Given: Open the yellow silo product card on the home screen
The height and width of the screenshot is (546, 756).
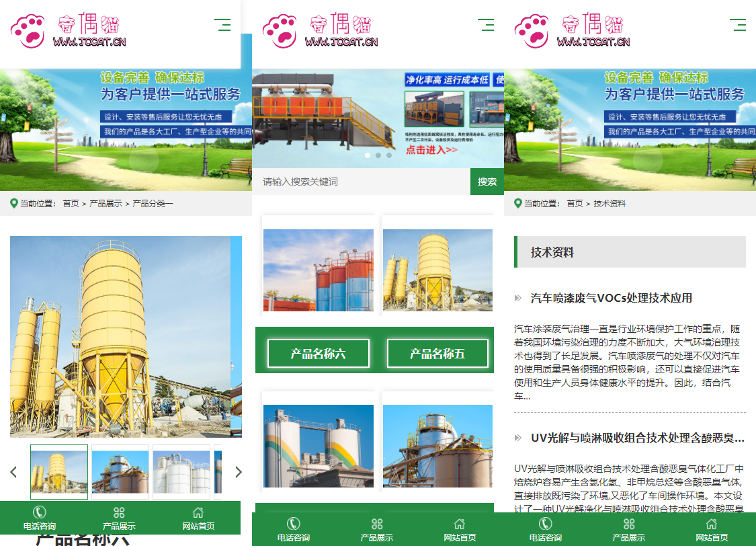Looking at the screenshot, I should point(437,270).
